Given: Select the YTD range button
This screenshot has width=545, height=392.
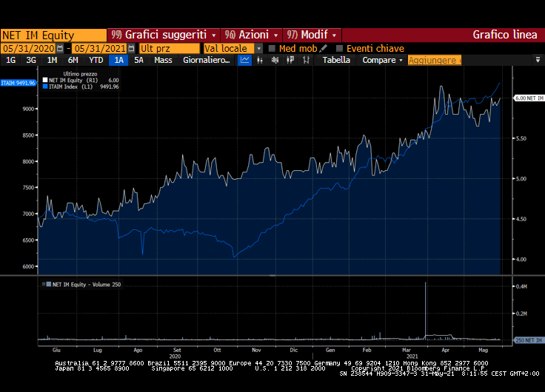Looking at the screenshot, I should click(96, 60).
